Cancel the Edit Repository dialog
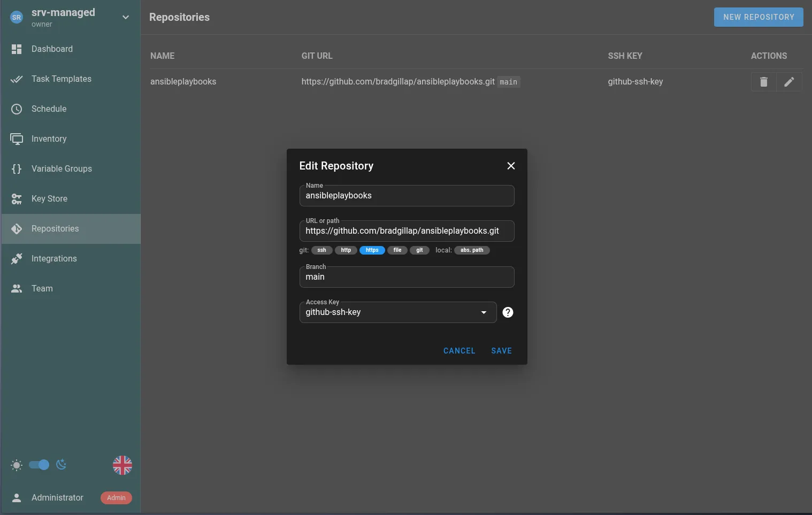This screenshot has width=812, height=515. 459,351
